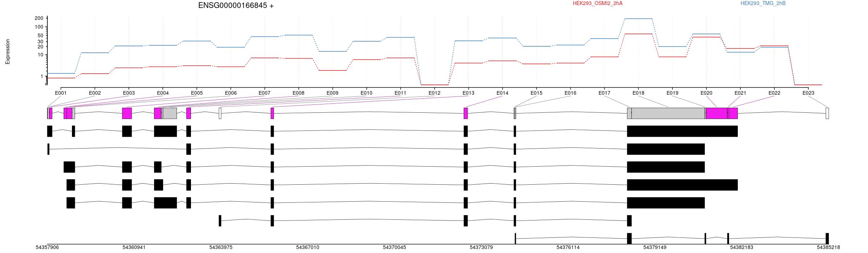This screenshot has width=868, height=253.
Task: Click genomic coordinate 54370045
Action: (x=395, y=248)
